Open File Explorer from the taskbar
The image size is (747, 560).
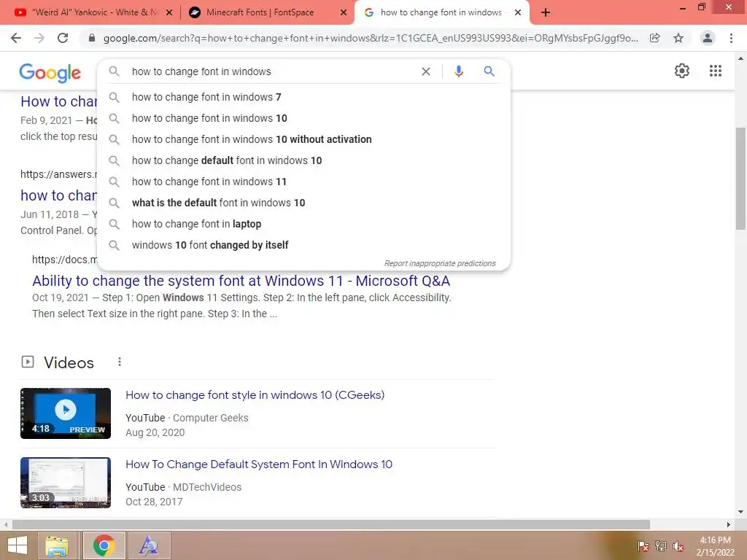click(x=57, y=545)
